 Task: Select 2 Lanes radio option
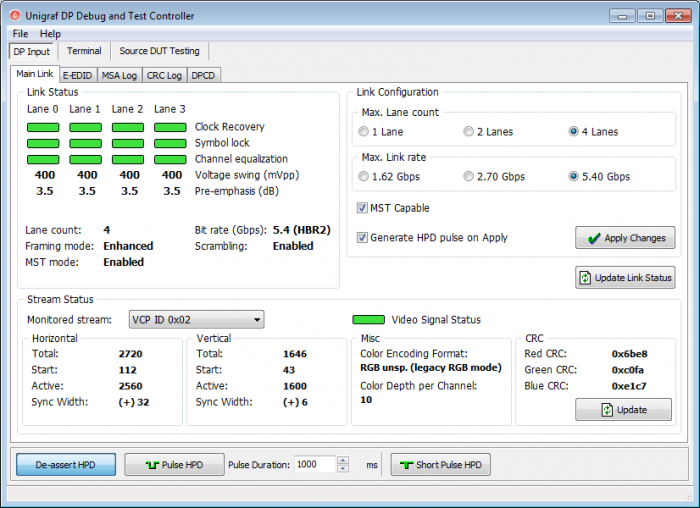[x=469, y=132]
